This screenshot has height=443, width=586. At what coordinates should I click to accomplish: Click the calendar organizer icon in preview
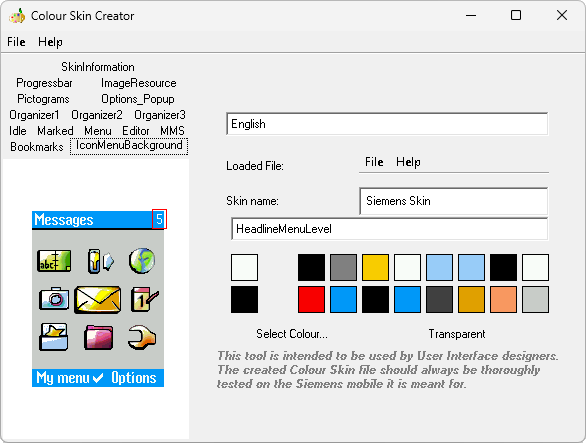point(144,299)
